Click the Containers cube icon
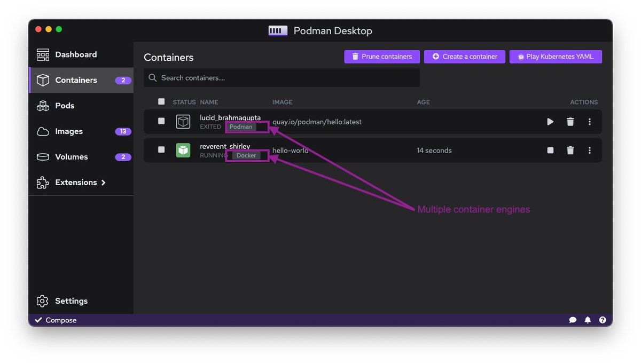 click(x=43, y=80)
